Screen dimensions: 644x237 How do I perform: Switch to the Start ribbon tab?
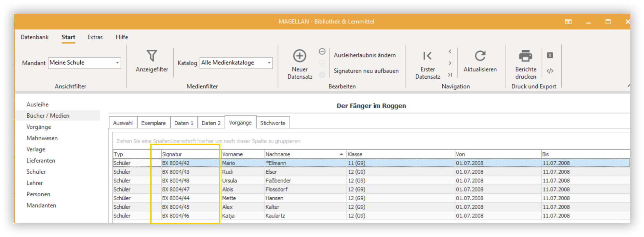point(68,37)
